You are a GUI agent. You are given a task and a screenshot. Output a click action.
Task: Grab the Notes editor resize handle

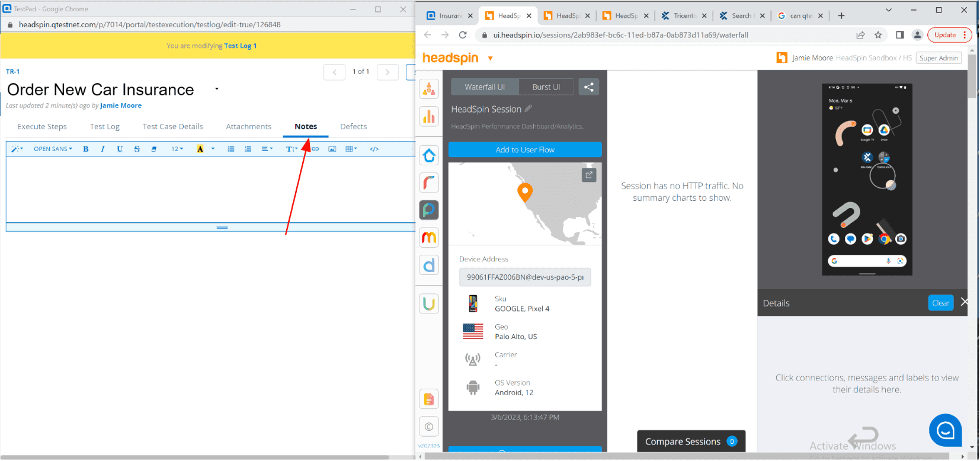coord(222,228)
